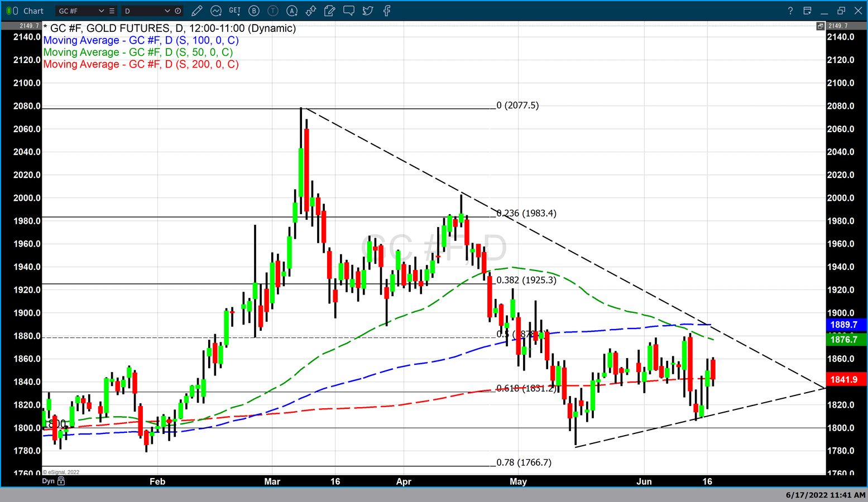Share chart via Twitter icon
Screen dimensions: 868x502
[368, 11]
